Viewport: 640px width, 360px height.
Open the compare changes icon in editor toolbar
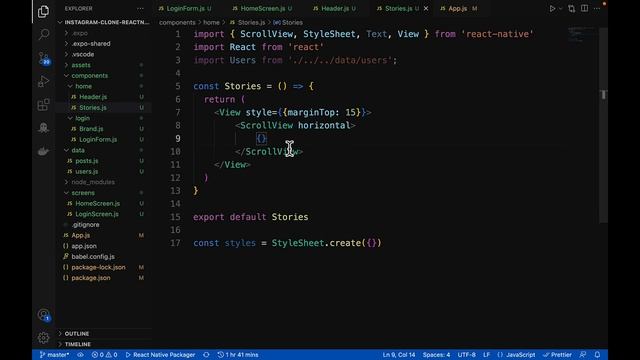tap(571, 9)
